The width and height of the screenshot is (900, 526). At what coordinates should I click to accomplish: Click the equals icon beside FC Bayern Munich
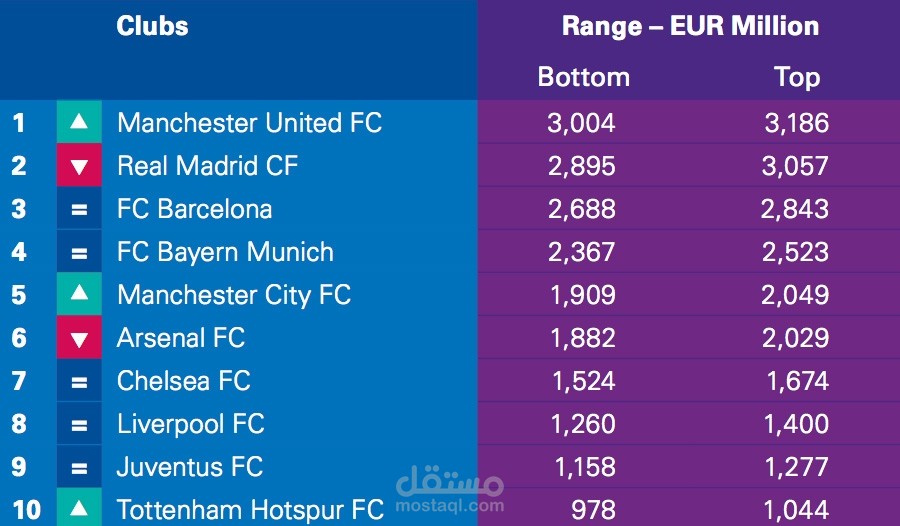[79, 252]
